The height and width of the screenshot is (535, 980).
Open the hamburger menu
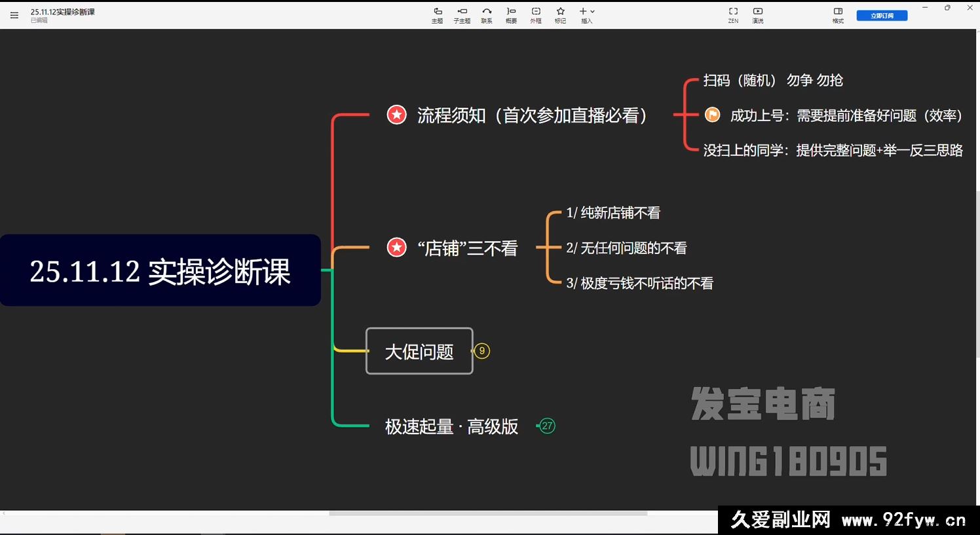pyautogui.click(x=14, y=15)
